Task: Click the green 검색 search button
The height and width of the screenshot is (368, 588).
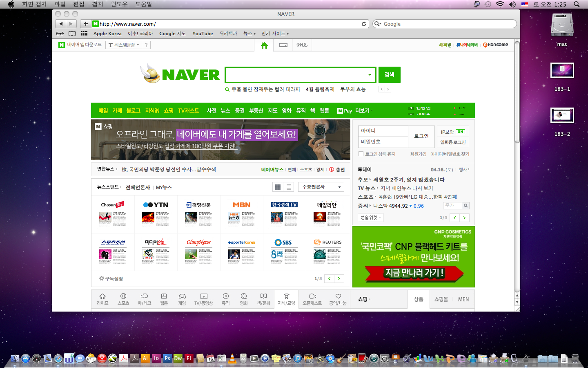Action: 389,75
